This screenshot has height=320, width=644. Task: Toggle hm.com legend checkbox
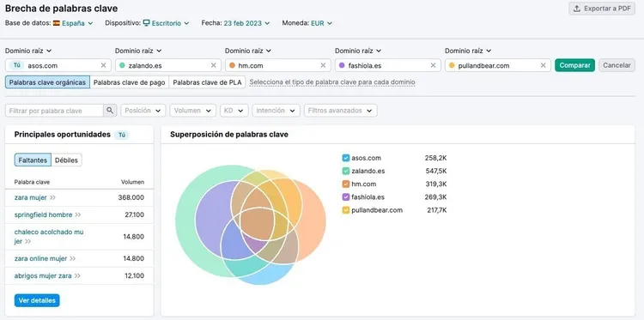click(x=346, y=184)
